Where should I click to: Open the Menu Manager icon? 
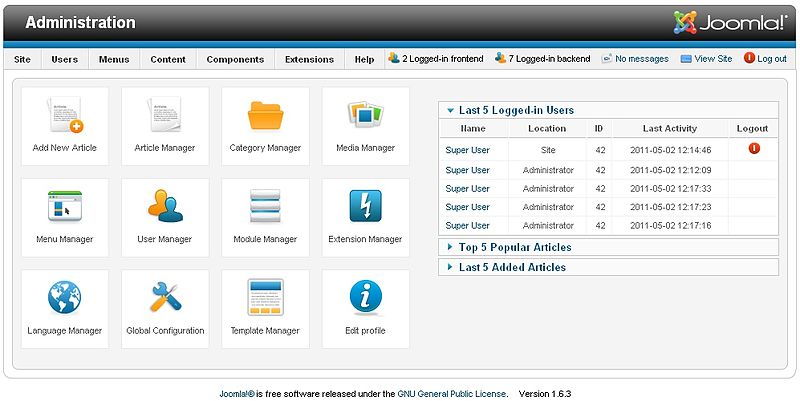65,206
